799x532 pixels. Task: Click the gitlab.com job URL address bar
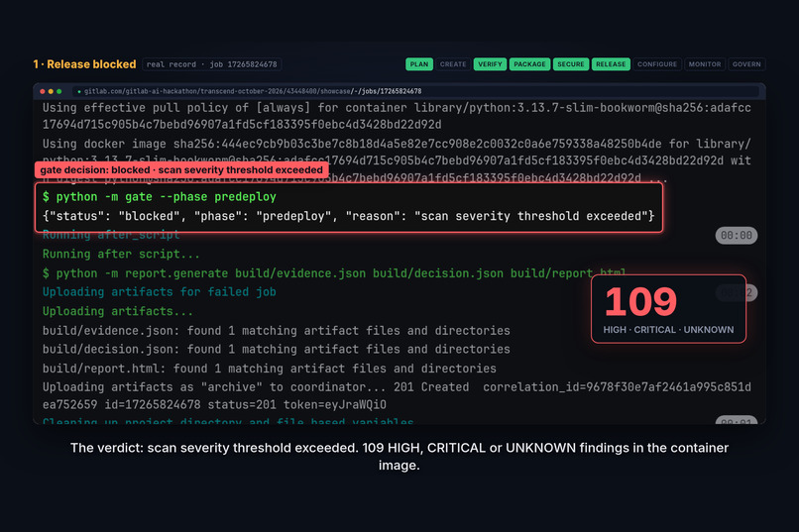(x=415, y=91)
